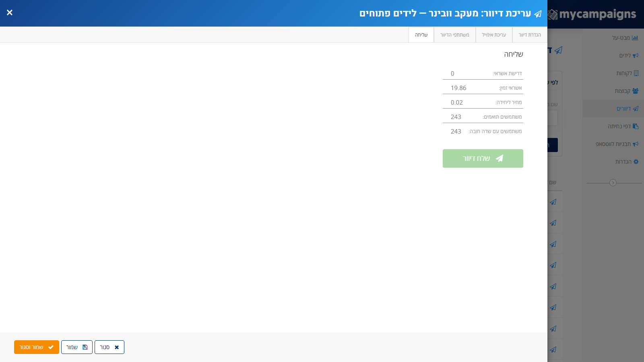Viewport: 644px width, 362px height.
Task: Open תבניות לווטסאפ in the sidebar
Action: click(x=613, y=144)
